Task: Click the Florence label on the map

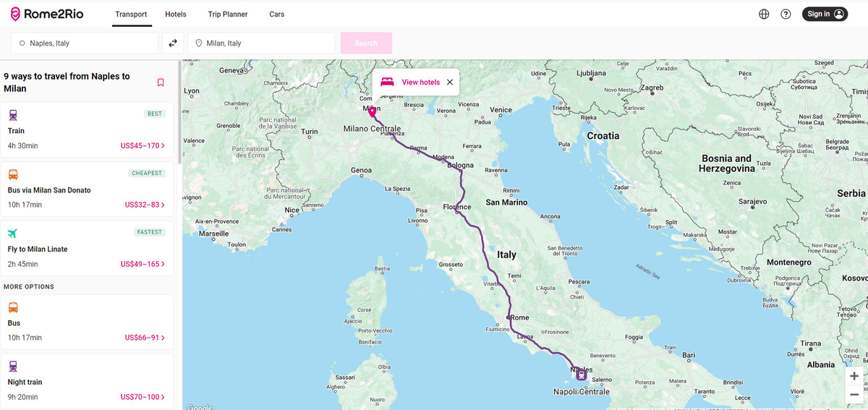Action: (x=457, y=208)
